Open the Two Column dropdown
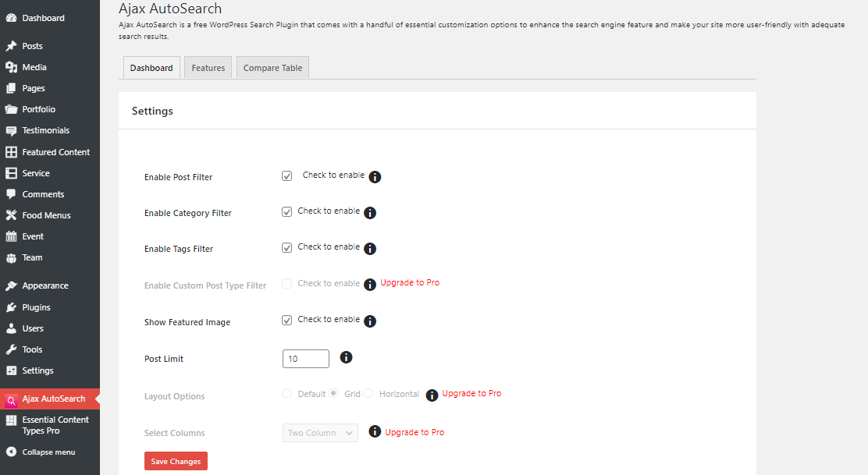Image resolution: width=868 pixels, height=475 pixels. click(x=320, y=433)
